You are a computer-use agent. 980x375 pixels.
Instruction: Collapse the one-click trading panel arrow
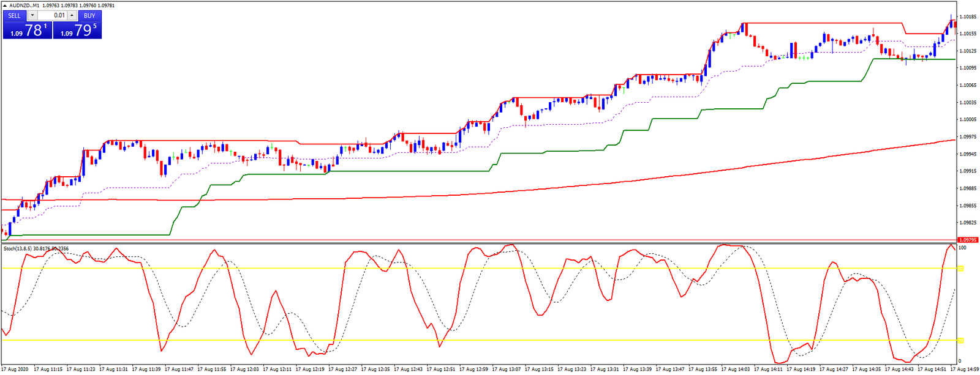pos(5,6)
